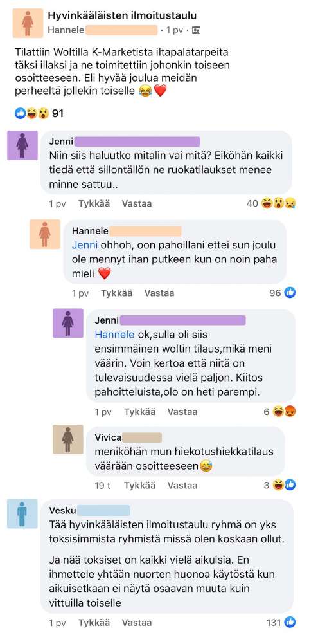
Task: View the 131 likes on Vesku's comment
Action: click(281, 623)
